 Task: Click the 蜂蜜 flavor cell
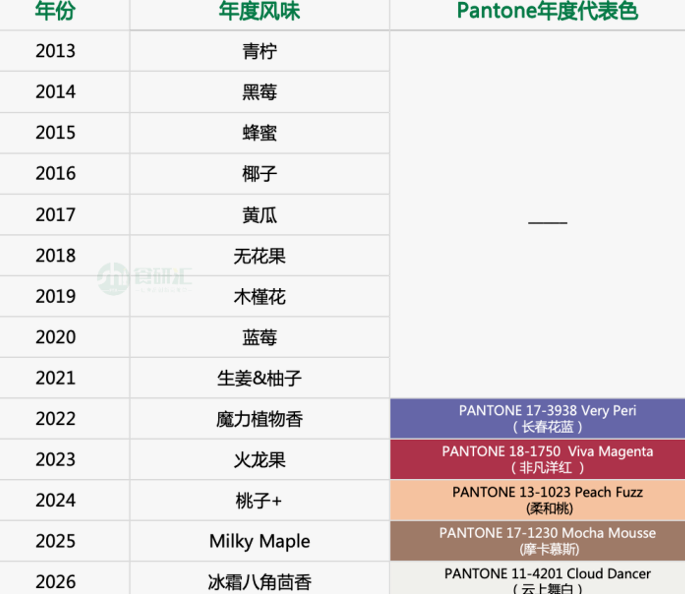(x=259, y=133)
